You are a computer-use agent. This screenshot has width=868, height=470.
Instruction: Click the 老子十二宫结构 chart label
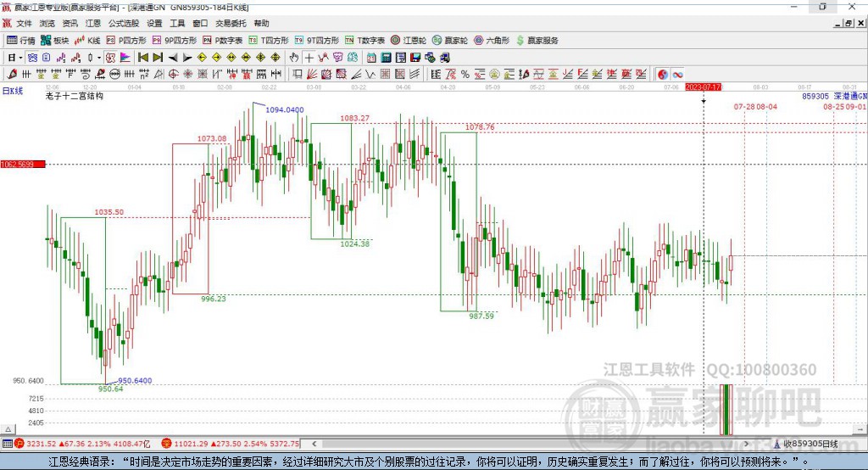click(x=75, y=96)
